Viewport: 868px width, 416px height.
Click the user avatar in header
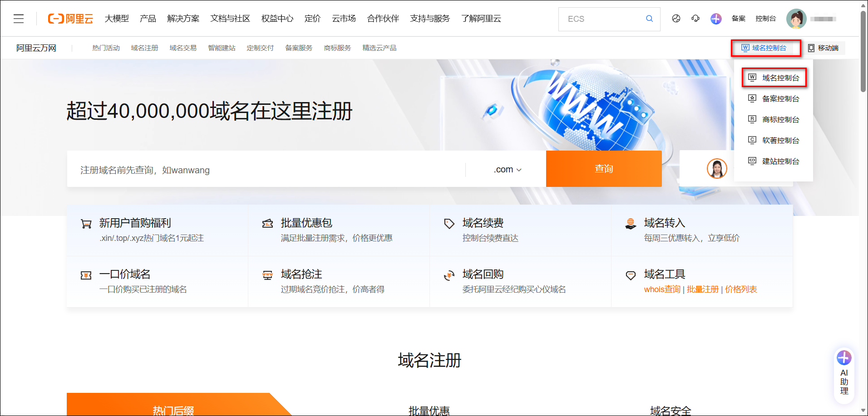click(796, 19)
